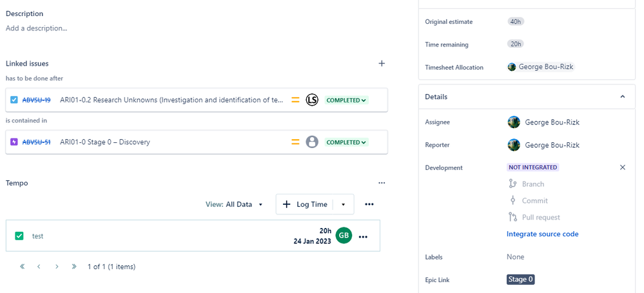Click the Pull request icon under Development
Viewport: 644px width, 293px height.
click(512, 217)
